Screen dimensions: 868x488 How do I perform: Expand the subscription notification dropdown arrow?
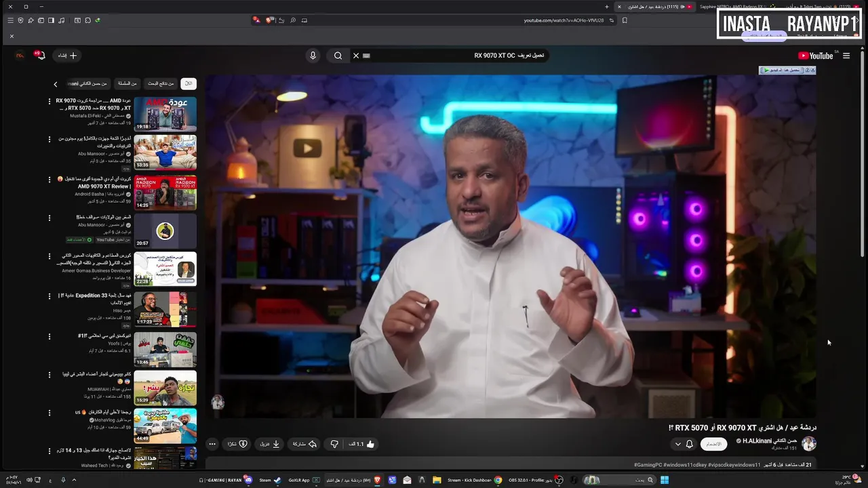tap(677, 444)
